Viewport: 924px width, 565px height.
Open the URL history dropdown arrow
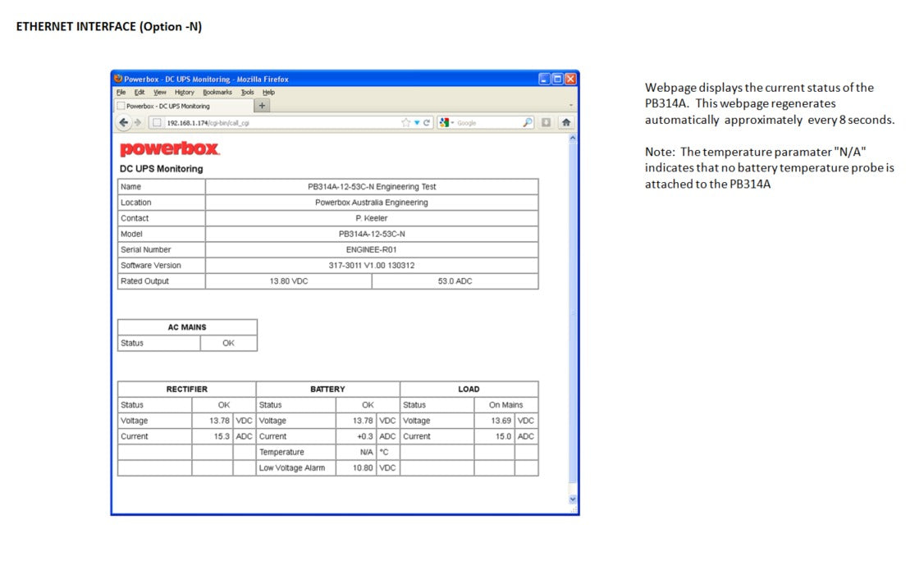(417, 122)
